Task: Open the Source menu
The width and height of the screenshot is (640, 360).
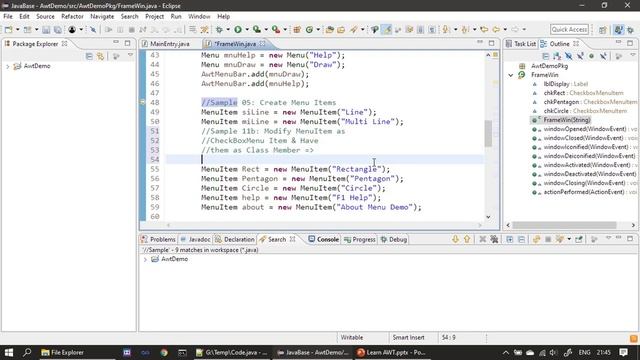Action: click(45, 16)
